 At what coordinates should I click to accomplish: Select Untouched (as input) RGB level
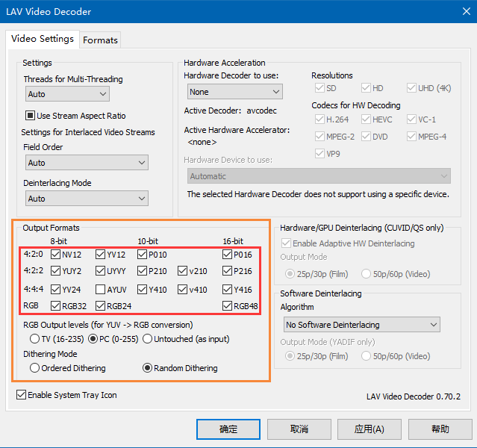pos(147,339)
